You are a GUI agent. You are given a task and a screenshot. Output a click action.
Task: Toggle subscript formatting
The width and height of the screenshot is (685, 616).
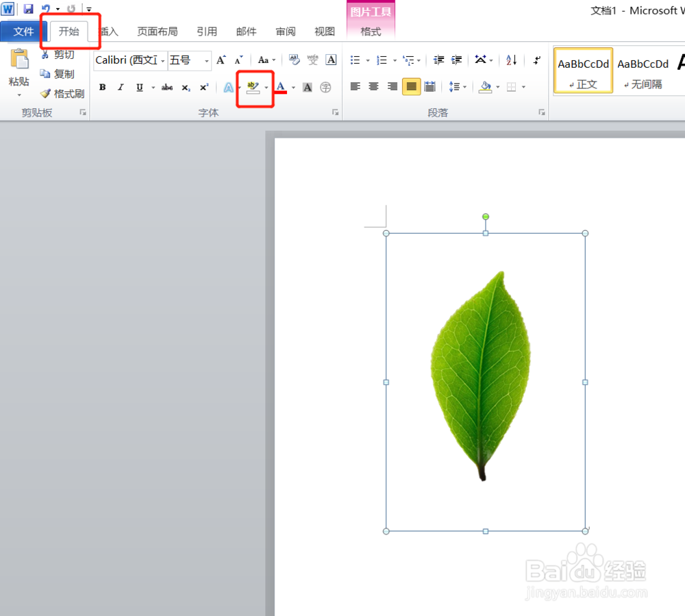coord(186,87)
